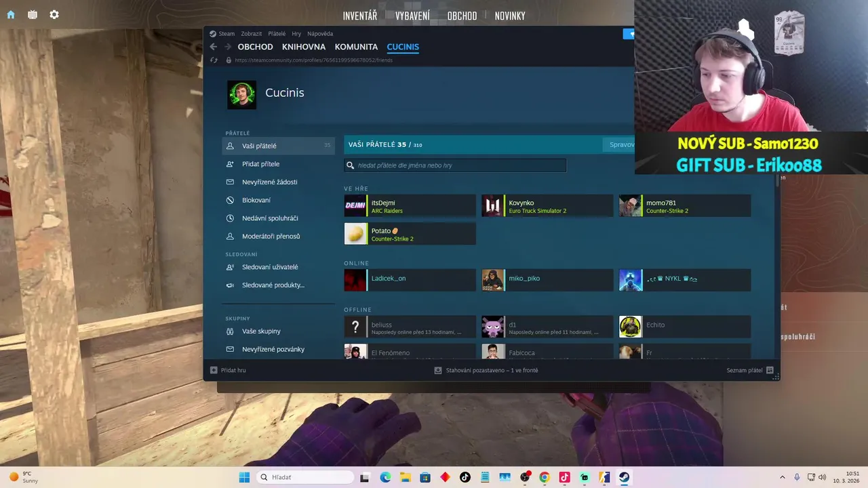Image resolution: width=868 pixels, height=488 pixels.
Task: Open offline friend Echito
Action: tap(685, 327)
